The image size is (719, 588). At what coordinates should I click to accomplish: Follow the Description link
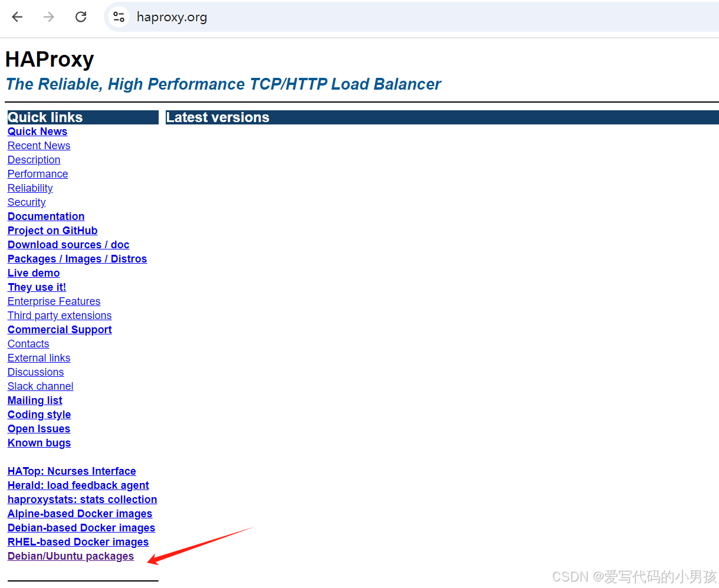tap(34, 160)
